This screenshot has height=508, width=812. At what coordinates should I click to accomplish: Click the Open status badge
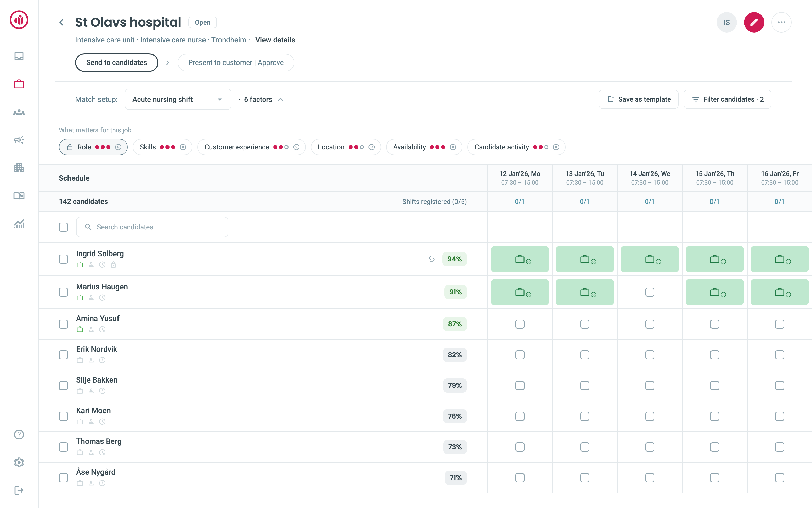tap(202, 23)
